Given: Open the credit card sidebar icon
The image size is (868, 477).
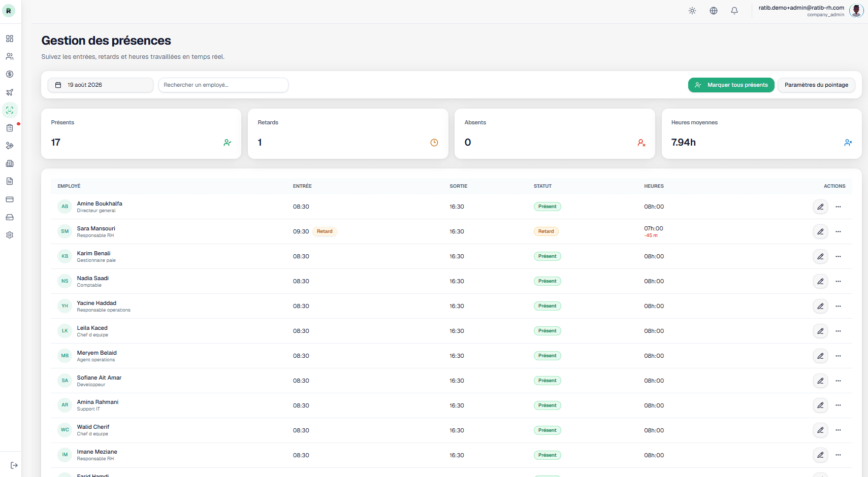Looking at the screenshot, I should tap(10, 199).
